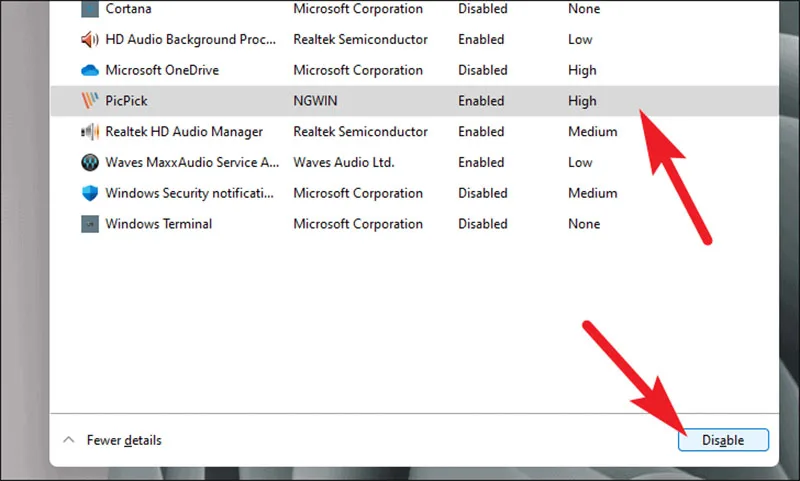Click Cortana's None startup impact
The height and width of the screenshot is (481, 800).
(584, 9)
